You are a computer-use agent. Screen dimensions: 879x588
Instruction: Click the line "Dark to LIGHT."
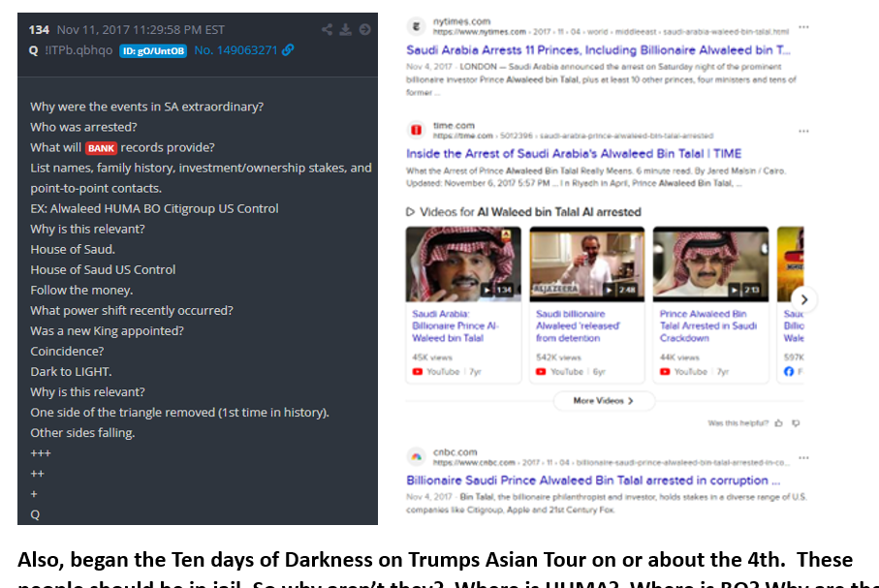pos(71,372)
